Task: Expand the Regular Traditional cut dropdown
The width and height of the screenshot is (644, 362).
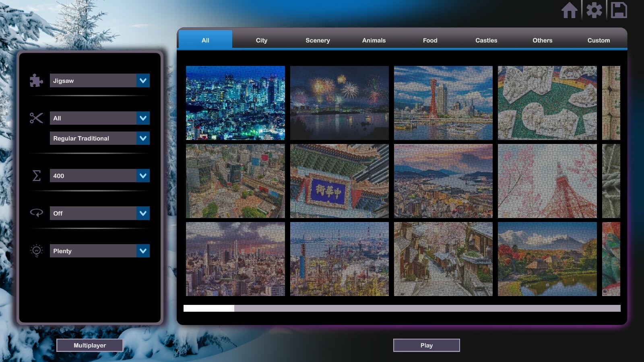Action: [x=99, y=138]
